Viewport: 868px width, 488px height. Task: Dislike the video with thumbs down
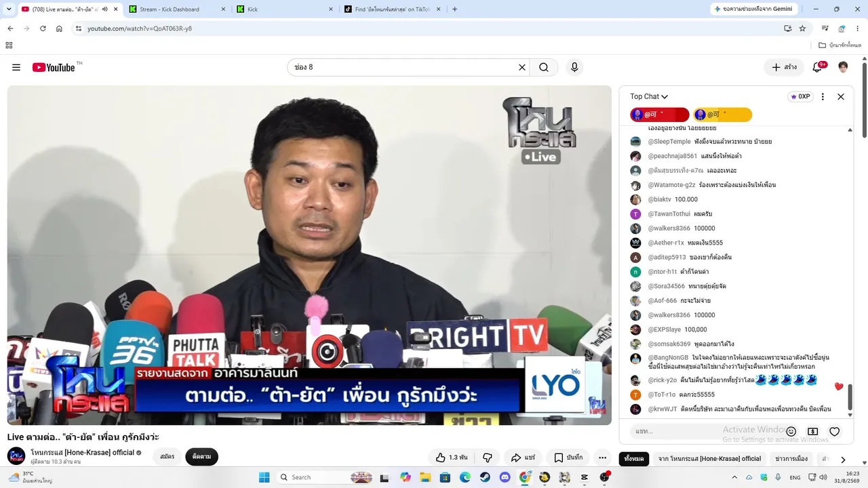coord(488,457)
